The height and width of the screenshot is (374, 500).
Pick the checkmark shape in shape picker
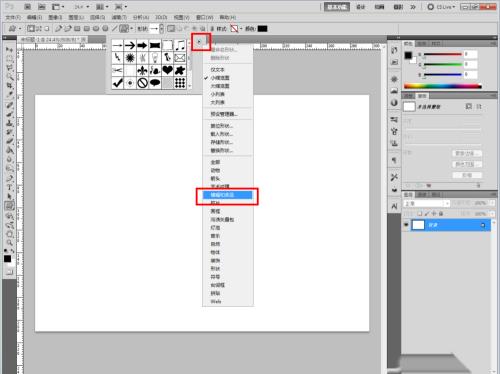pyautogui.click(x=117, y=83)
